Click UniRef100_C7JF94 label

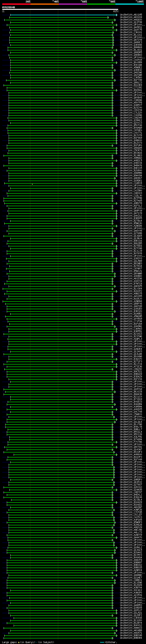[131, 321]
